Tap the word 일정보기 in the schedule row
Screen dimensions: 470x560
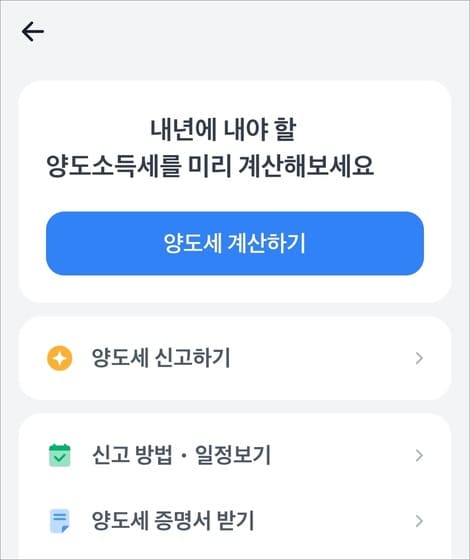coord(233,455)
